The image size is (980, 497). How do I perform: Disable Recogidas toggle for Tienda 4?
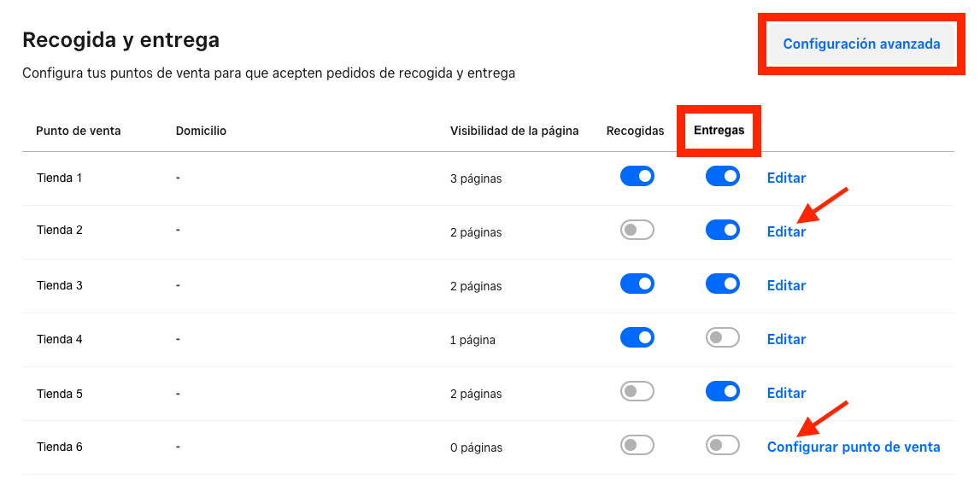(x=637, y=338)
